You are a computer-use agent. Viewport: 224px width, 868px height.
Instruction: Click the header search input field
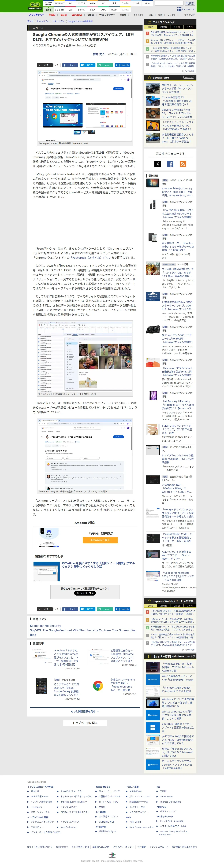click(x=169, y=3)
